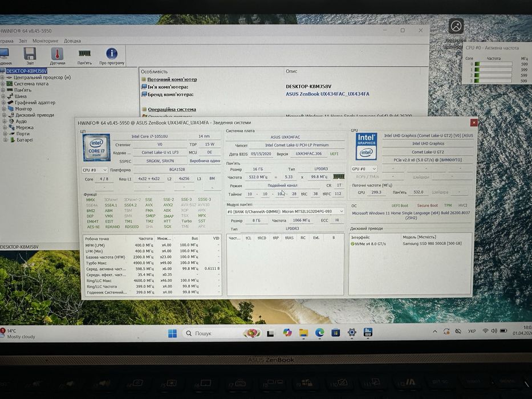Show hidden tray icons chevron
This screenshot has width=532, height=399.
pos(434,332)
